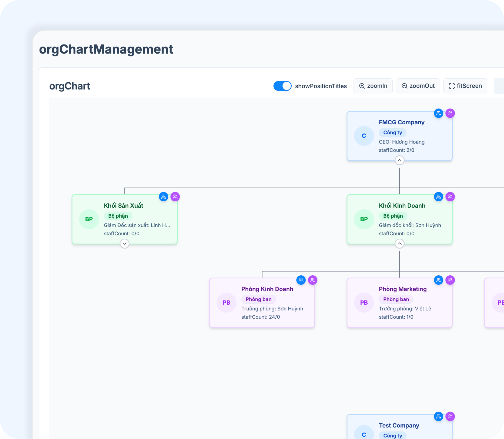Toggle showPositionTitles switch off
Screen dimensions: 504x439
(x=282, y=86)
